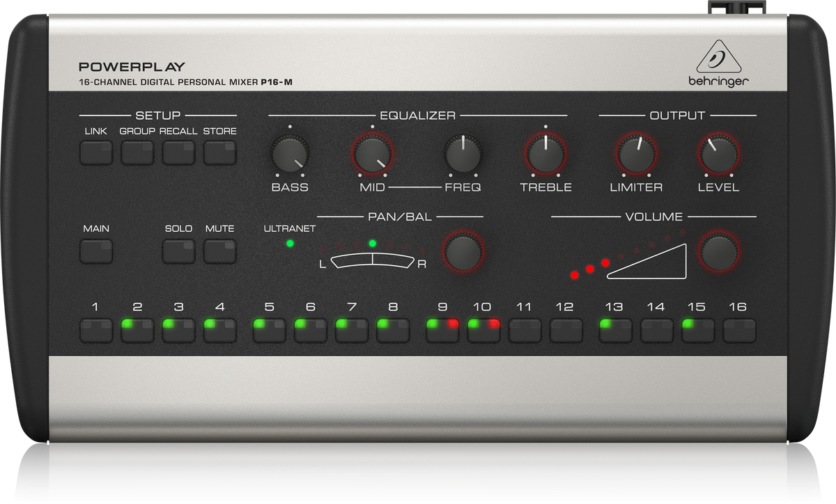
Task: Toggle the SOLO button
Action: pos(179,251)
